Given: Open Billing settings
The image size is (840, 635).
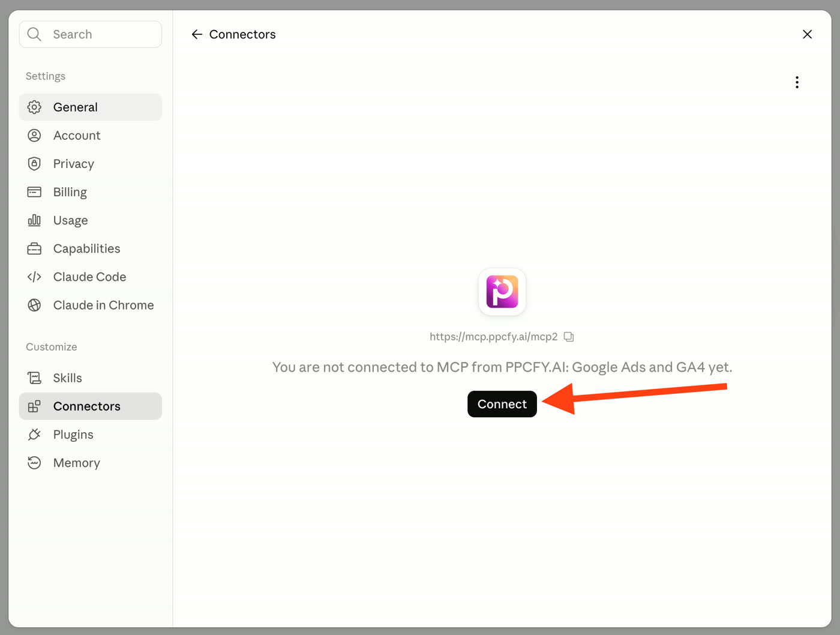Looking at the screenshot, I should point(70,192).
